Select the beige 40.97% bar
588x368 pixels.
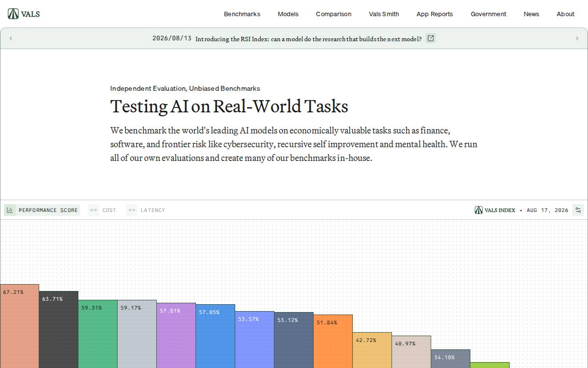coord(412,352)
